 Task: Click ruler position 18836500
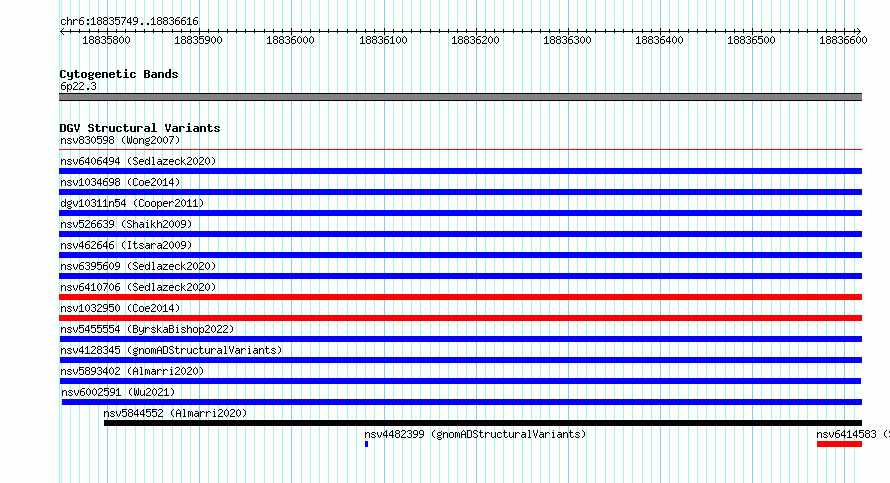click(751, 40)
